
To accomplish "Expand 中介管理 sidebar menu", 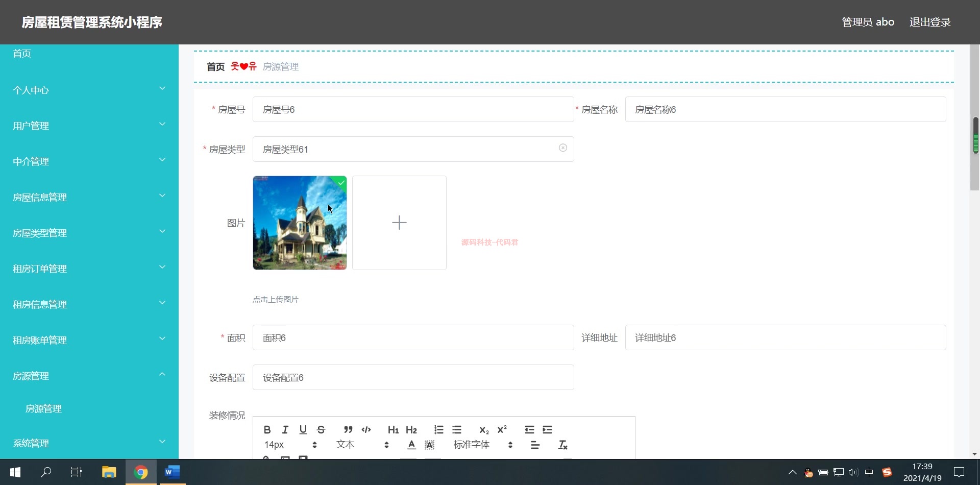I will [89, 161].
